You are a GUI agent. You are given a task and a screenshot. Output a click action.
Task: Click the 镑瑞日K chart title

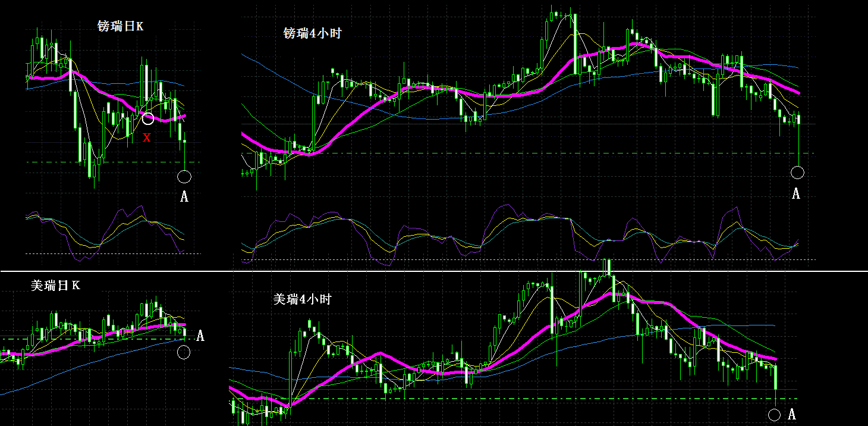(x=120, y=26)
